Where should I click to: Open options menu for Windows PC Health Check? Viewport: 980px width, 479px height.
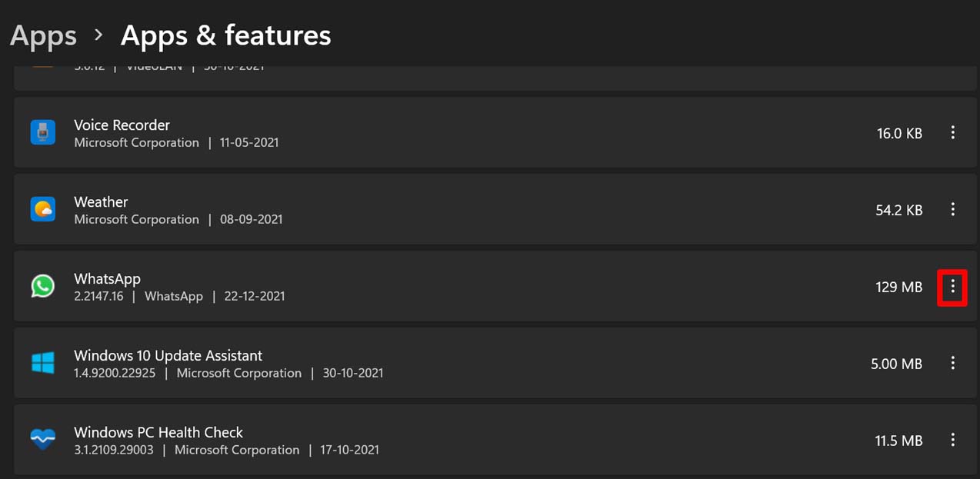click(x=953, y=440)
